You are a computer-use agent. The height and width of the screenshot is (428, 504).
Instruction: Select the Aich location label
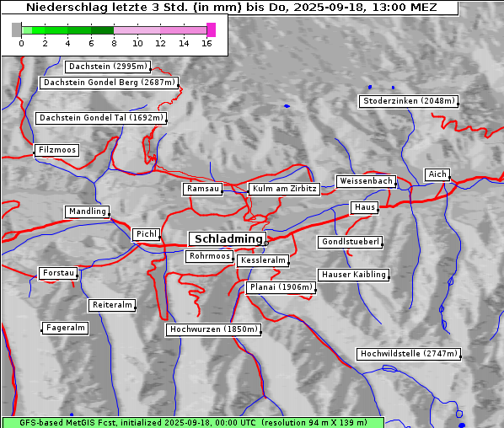pos(437,174)
